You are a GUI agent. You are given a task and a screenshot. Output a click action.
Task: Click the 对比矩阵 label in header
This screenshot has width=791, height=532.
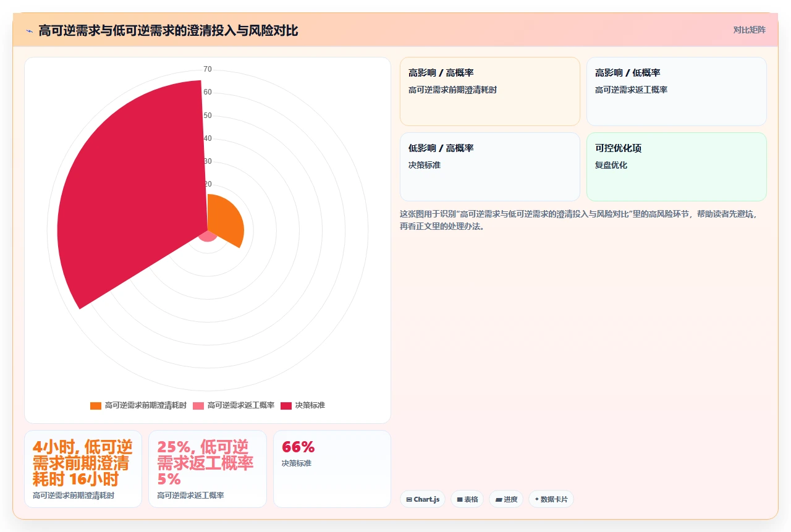pyautogui.click(x=749, y=30)
